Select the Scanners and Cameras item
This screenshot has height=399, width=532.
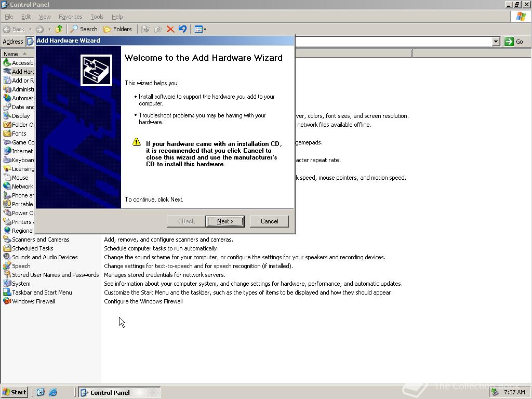(36, 239)
